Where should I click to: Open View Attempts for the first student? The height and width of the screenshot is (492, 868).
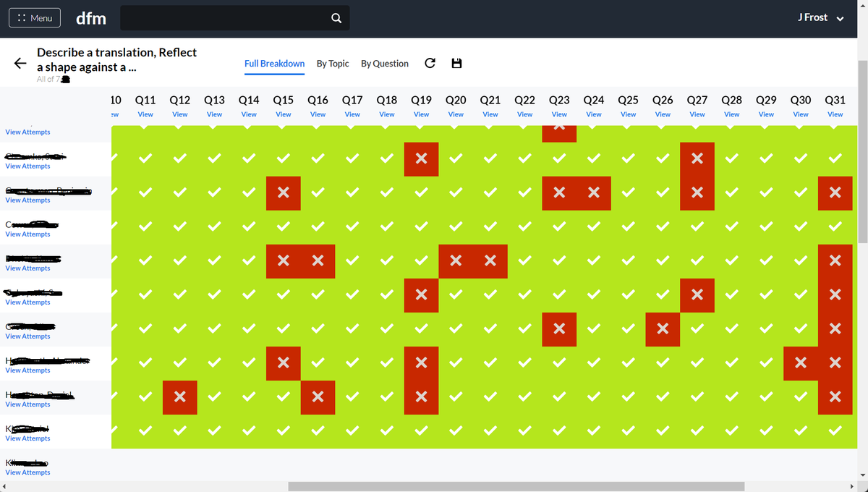coord(27,132)
